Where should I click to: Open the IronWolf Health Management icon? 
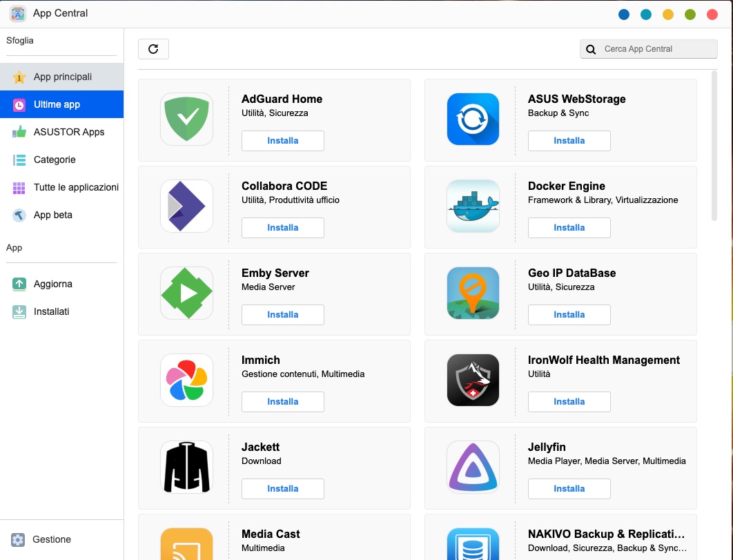pyautogui.click(x=473, y=380)
